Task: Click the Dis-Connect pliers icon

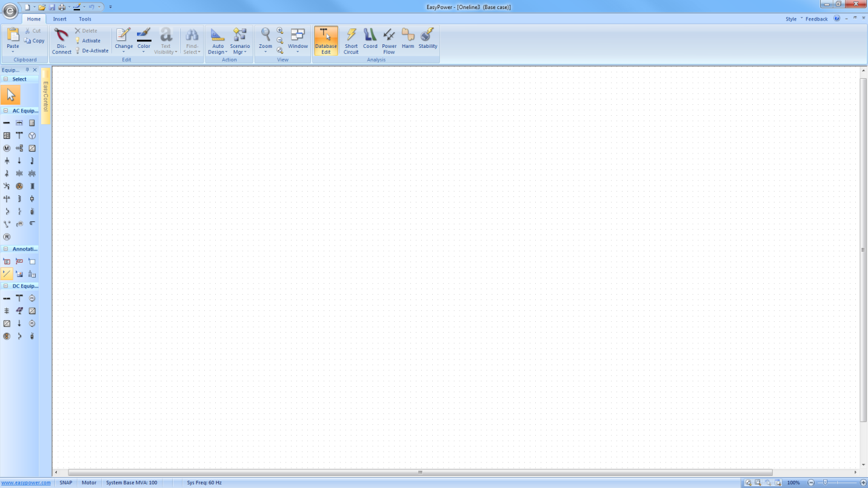Action: pyautogui.click(x=61, y=41)
